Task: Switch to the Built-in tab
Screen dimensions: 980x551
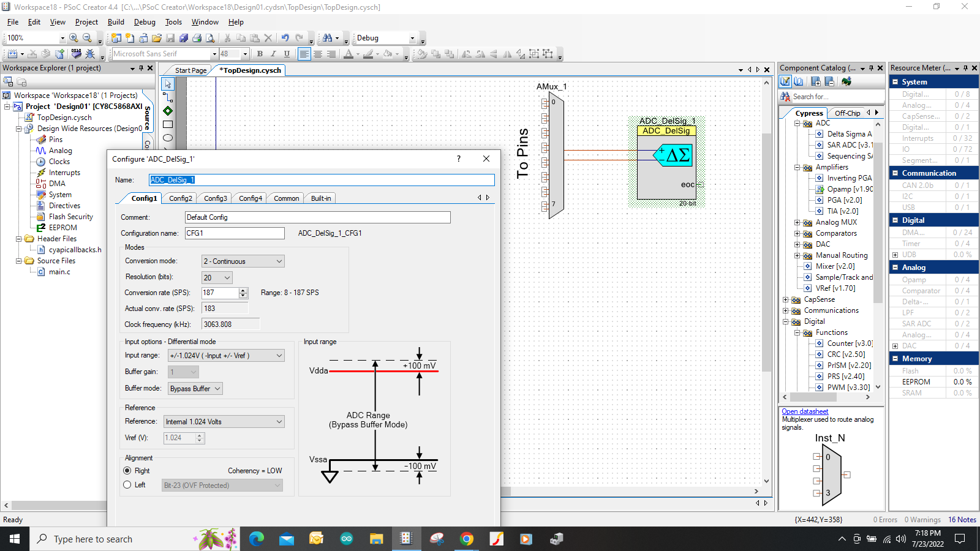Action: click(321, 198)
